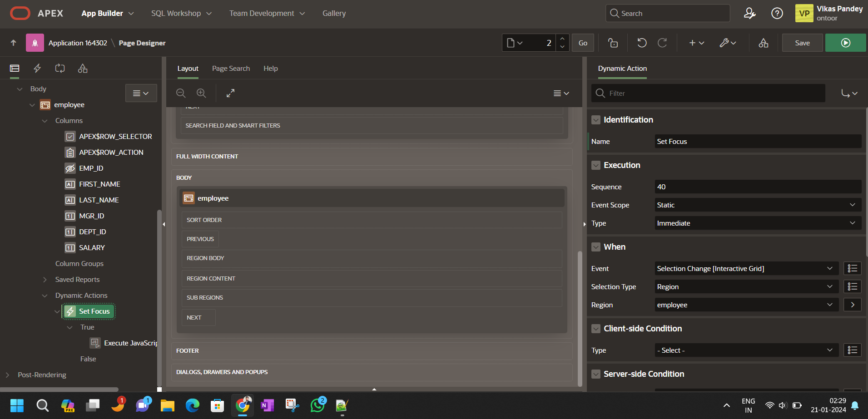Expand the layout pane to full screen
868x419 pixels.
tap(230, 93)
